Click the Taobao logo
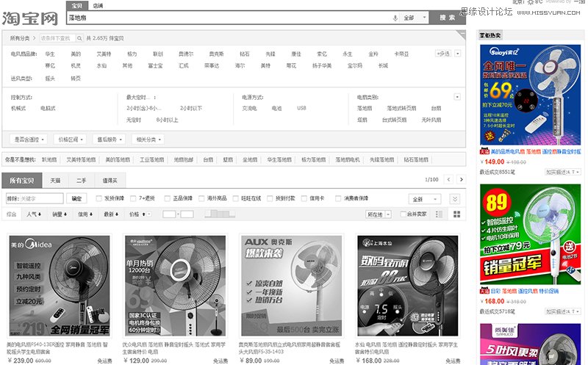Viewport: 588px width, 365px height. pos(30,18)
